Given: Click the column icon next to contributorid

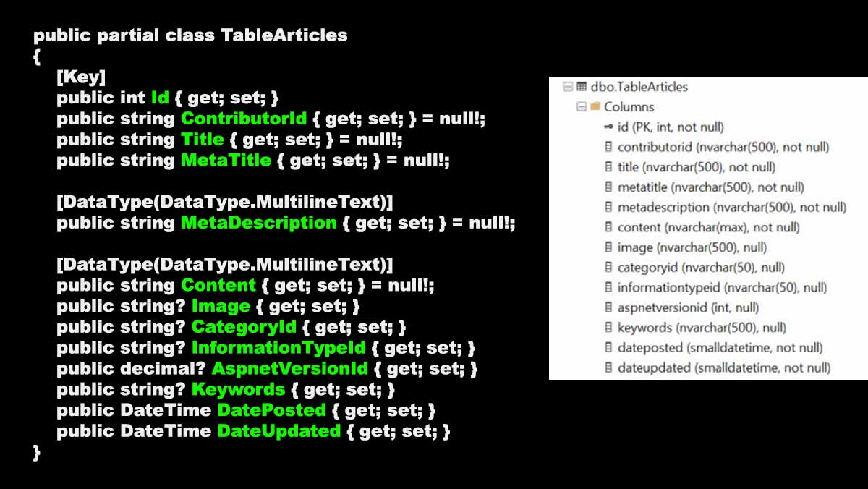Looking at the screenshot, I should click(x=608, y=148).
